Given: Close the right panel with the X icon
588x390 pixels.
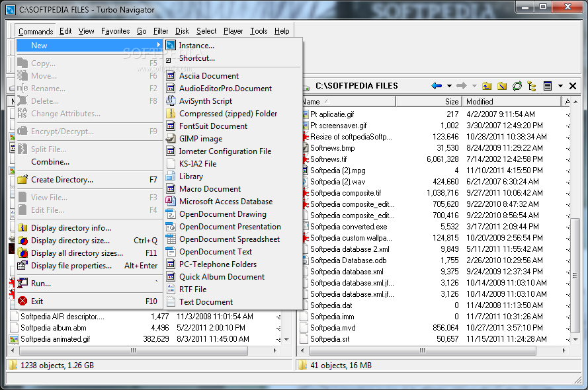Looking at the screenshot, I should pos(573,86).
